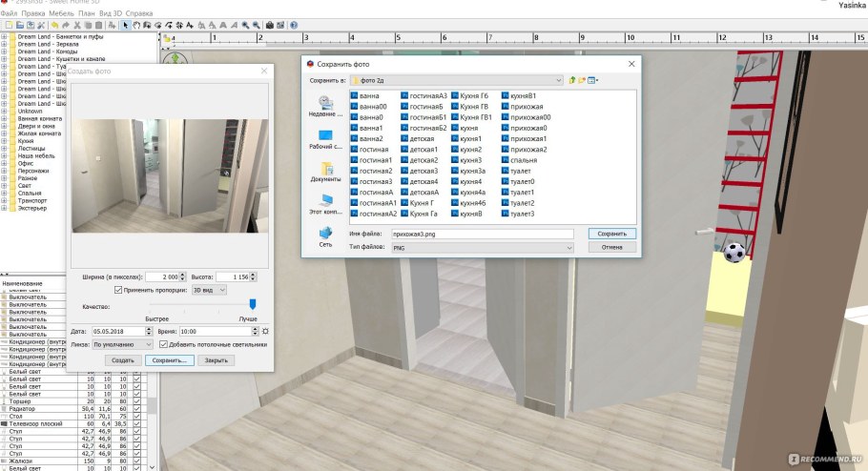Click the Help question mark toolbar icon
Screen dimensions: 868x471
293,25
